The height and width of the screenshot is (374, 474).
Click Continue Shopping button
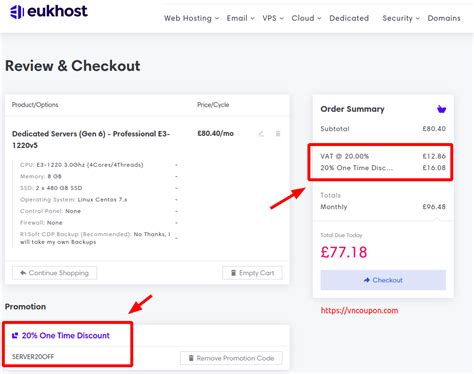tap(55, 273)
